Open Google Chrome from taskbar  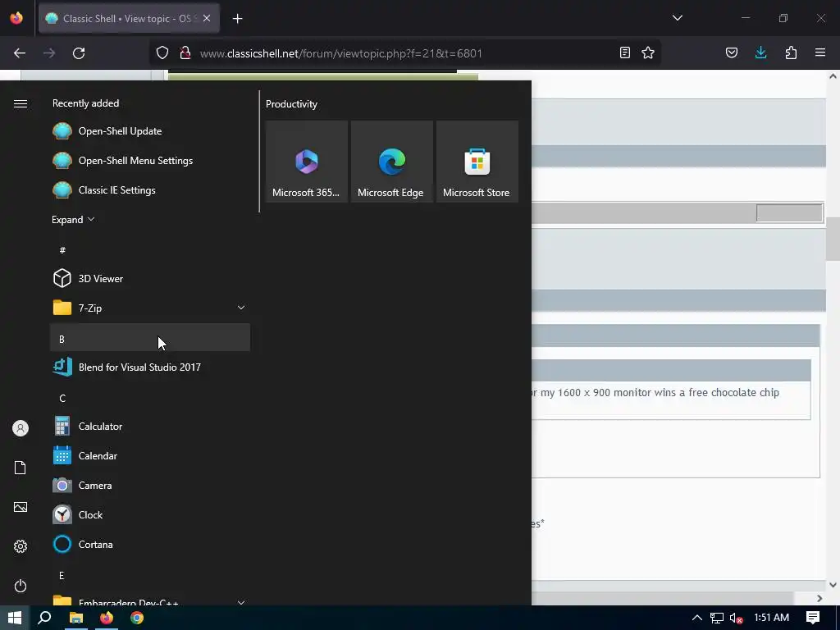coord(137,618)
